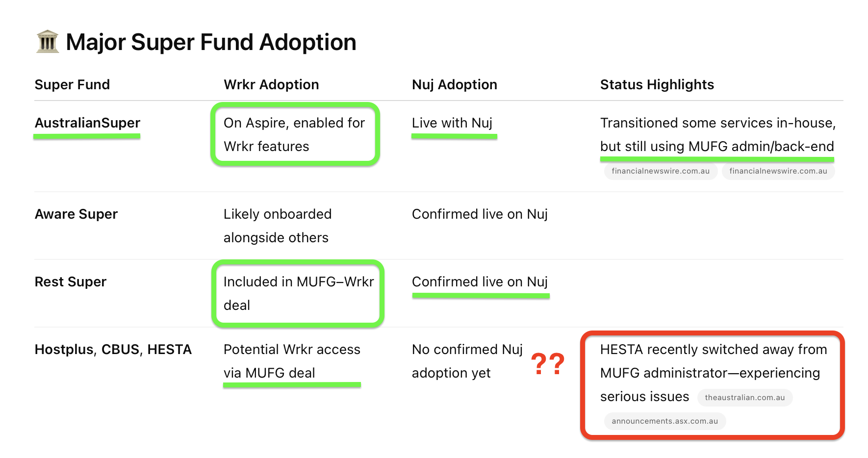Open first financialnewswire.com.au source chip
868x458 pixels.
[x=661, y=171]
